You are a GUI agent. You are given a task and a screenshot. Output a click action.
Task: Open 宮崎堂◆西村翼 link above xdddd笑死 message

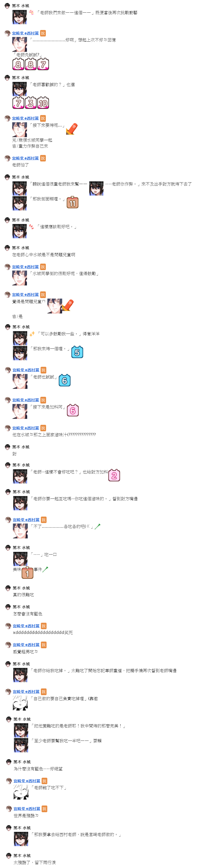[x=26, y=626]
